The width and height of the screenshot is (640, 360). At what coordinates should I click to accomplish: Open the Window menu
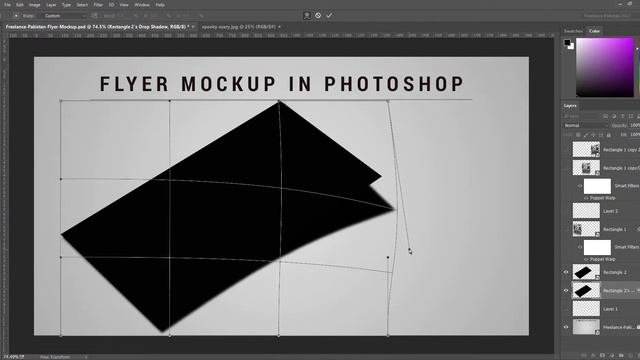(x=142, y=5)
